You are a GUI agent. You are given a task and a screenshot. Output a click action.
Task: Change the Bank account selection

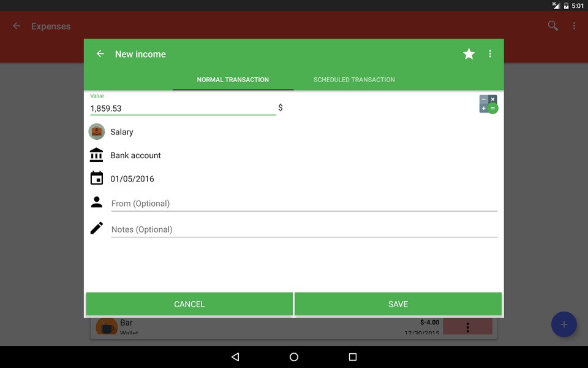[135, 155]
